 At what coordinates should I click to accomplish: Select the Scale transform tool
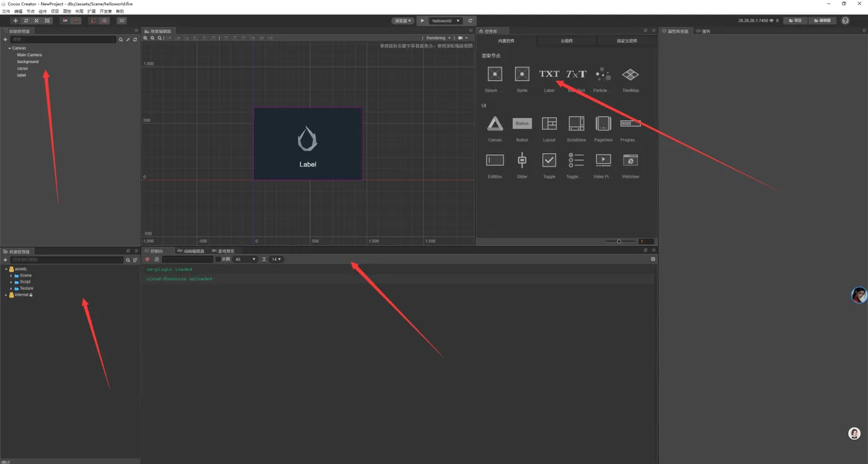pos(37,20)
